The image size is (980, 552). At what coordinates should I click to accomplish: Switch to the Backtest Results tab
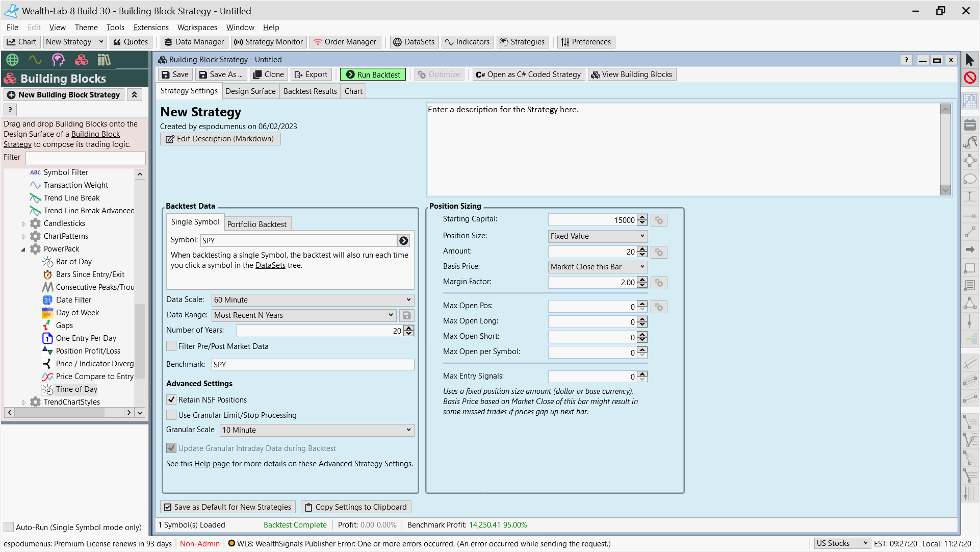310,91
